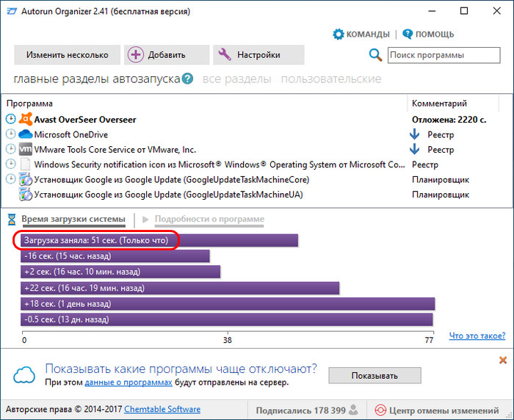Click the blank file icon of Windows Security row
The height and width of the screenshot is (420, 514).
tap(25, 164)
